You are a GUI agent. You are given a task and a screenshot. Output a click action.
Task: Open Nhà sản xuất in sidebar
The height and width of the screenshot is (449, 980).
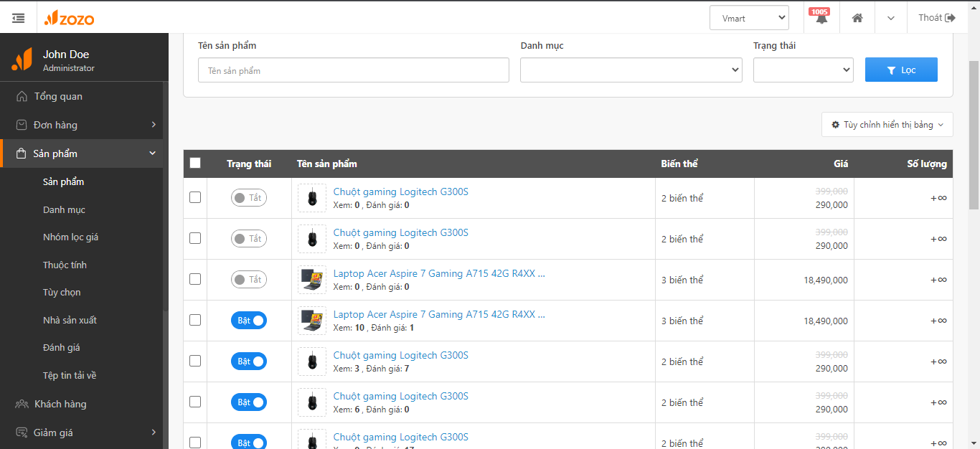70,320
